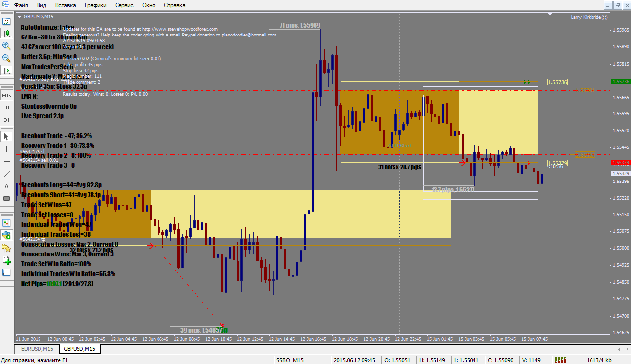The image size is (631, 364).
Task: Select the cursor arrow tool
Action: 6,137
